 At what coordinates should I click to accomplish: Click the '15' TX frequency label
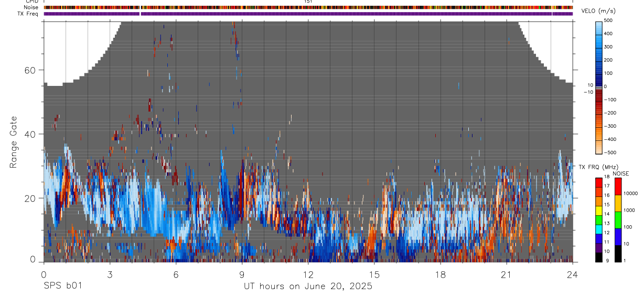(607, 205)
